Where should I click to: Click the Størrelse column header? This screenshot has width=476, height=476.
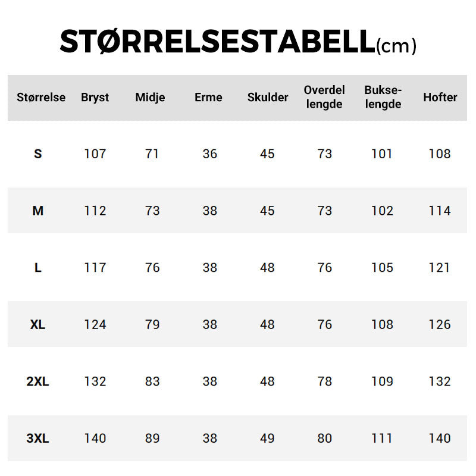coord(41,98)
